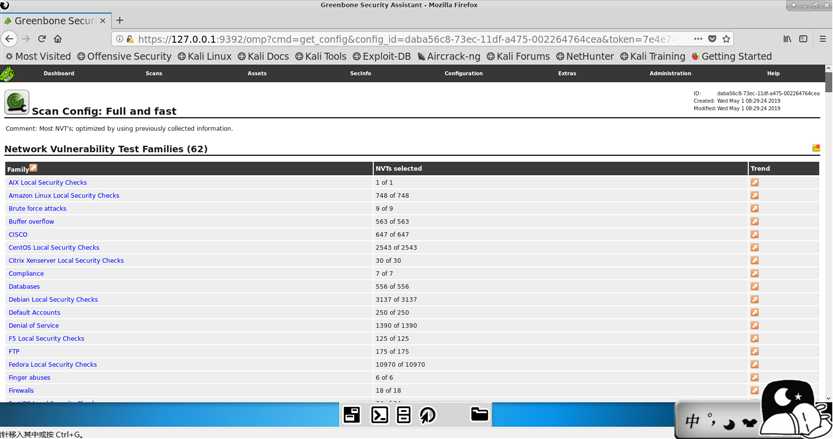Click the sort icon beside the Family header
This screenshot has height=439, width=833.
pyautogui.click(x=33, y=168)
